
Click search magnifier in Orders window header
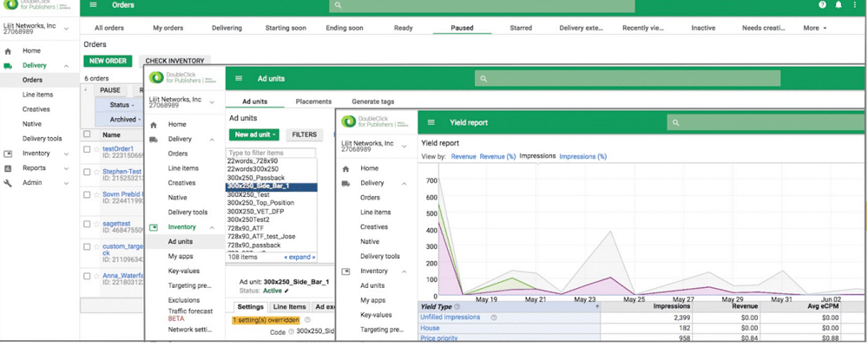(339, 5)
